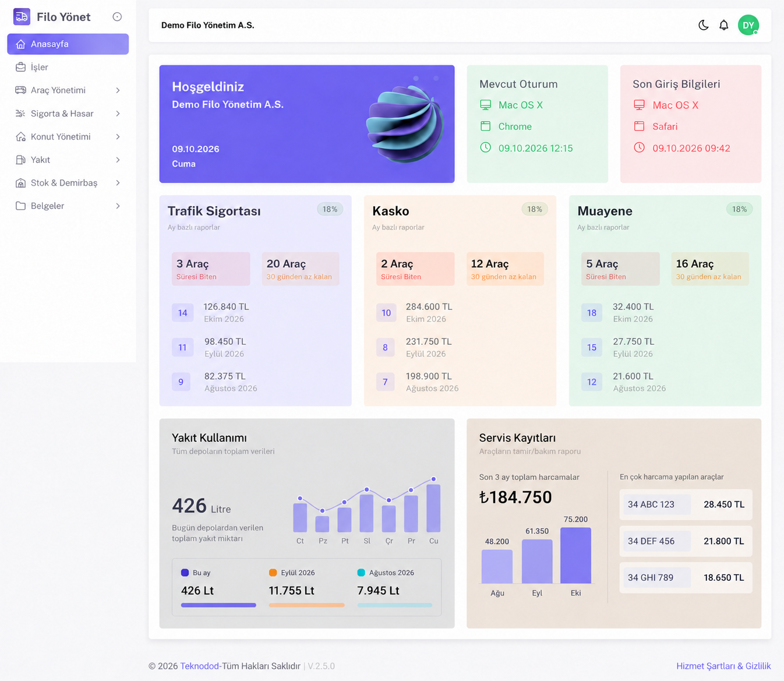Click the Eylül 2026 orange progress bar
The height and width of the screenshot is (681, 784).
(306, 605)
